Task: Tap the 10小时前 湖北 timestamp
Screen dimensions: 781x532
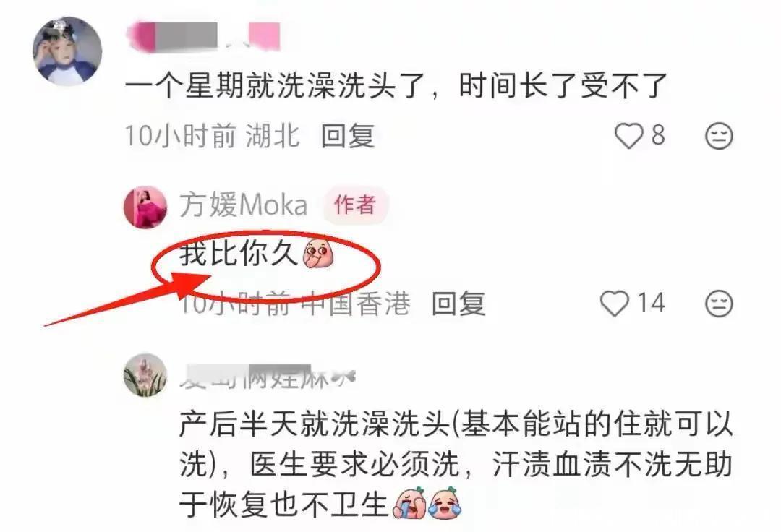Action: tap(212, 136)
